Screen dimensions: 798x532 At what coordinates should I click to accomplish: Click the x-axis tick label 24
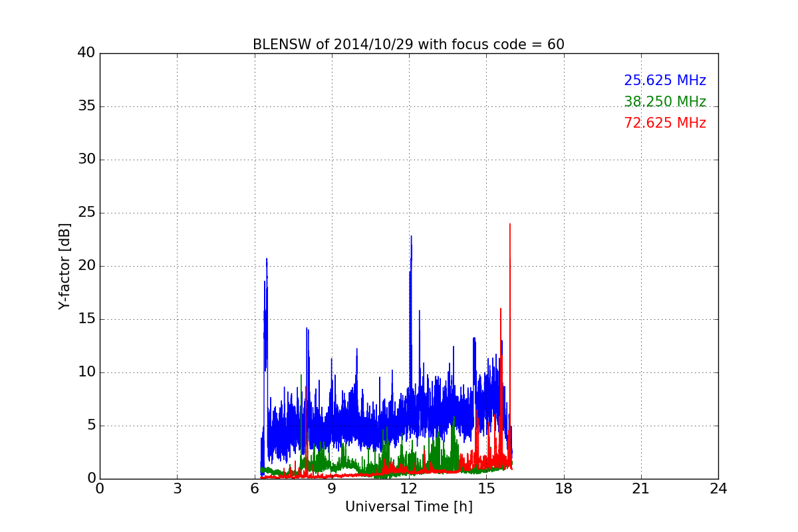point(718,489)
